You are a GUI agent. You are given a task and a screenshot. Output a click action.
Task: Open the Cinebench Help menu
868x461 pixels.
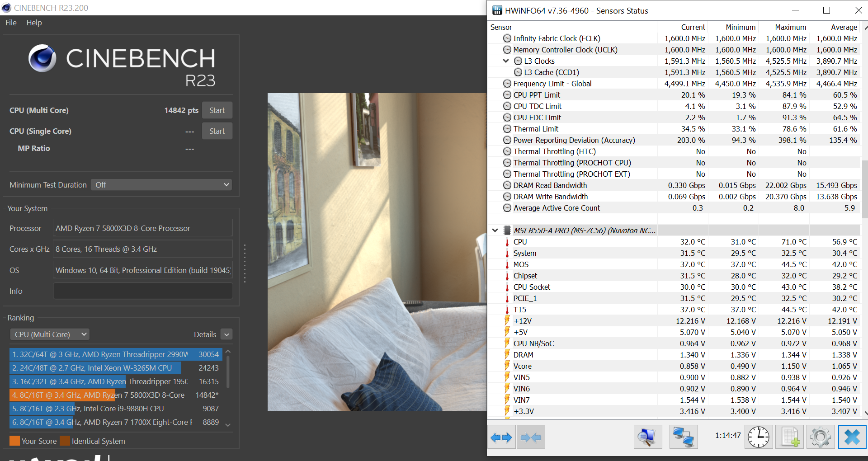click(x=34, y=23)
